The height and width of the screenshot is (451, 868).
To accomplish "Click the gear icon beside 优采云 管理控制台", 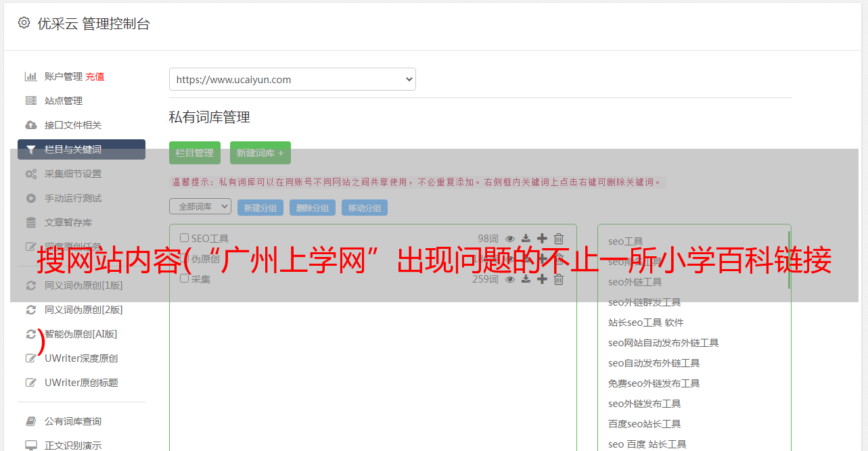I will (24, 23).
